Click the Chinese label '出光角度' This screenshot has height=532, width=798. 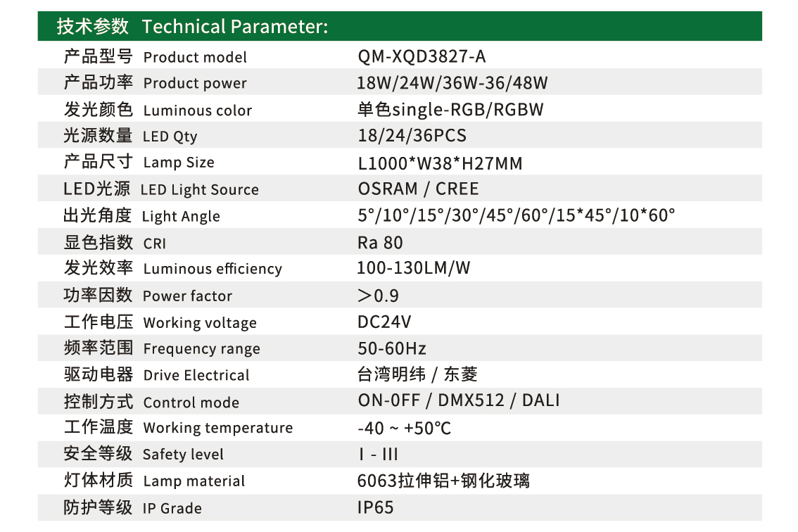(x=97, y=215)
